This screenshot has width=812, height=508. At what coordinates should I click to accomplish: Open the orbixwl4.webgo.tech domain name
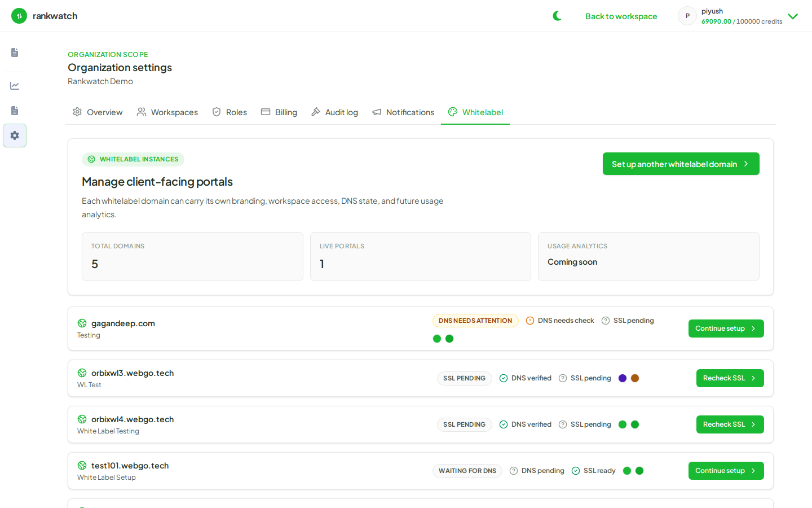[x=133, y=419]
